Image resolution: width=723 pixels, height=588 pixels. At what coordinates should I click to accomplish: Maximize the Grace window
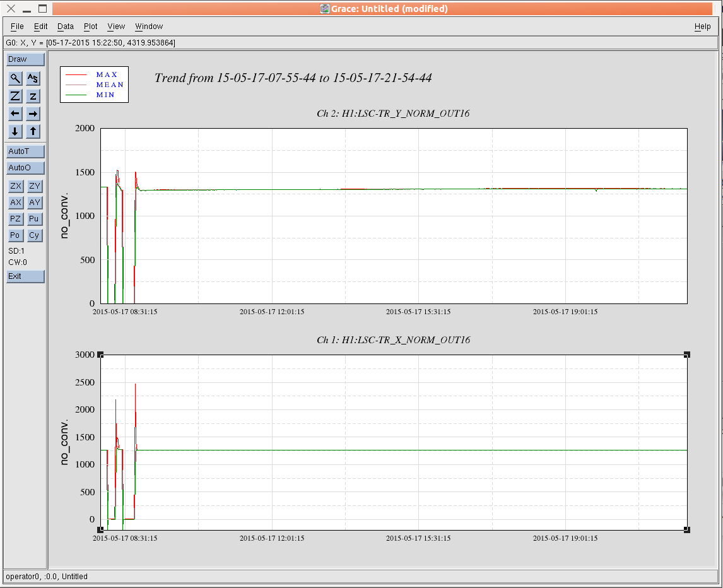point(42,9)
